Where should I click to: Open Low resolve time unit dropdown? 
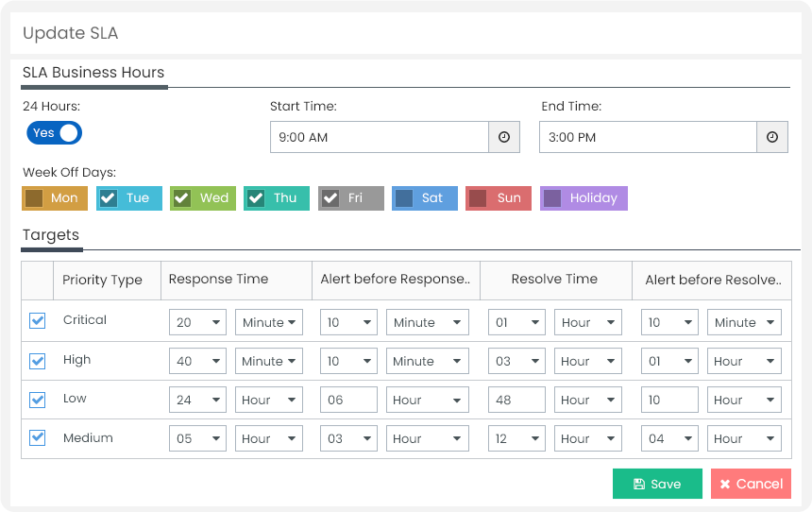588,401
